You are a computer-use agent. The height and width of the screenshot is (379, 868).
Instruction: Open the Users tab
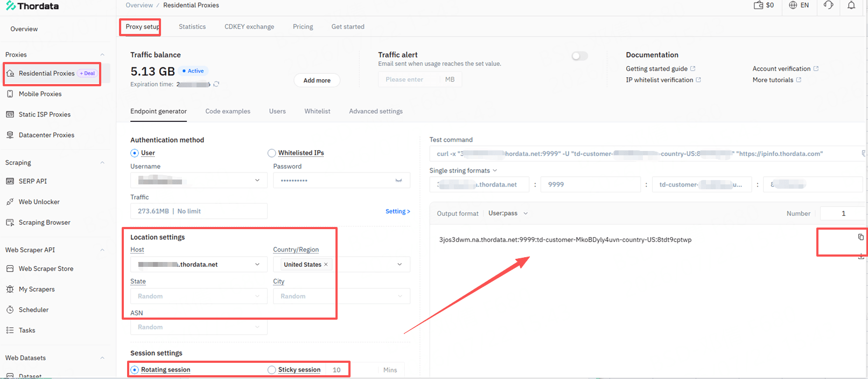[x=277, y=111]
